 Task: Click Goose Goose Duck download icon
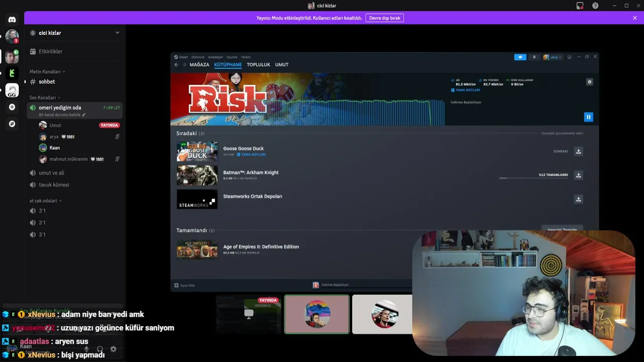point(579,151)
